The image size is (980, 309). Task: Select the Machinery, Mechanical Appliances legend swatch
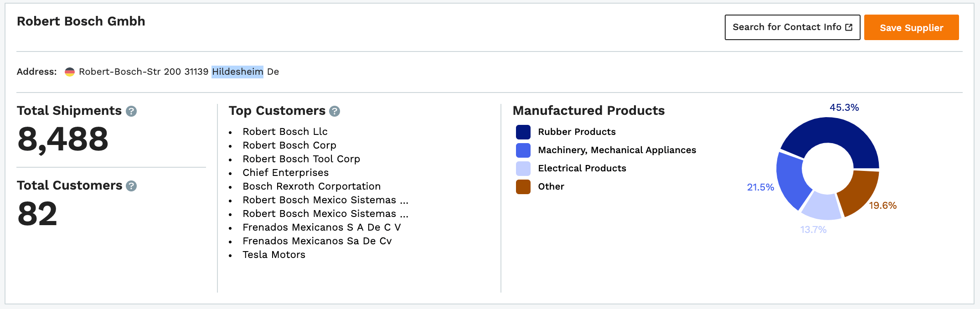[x=523, y=150]
